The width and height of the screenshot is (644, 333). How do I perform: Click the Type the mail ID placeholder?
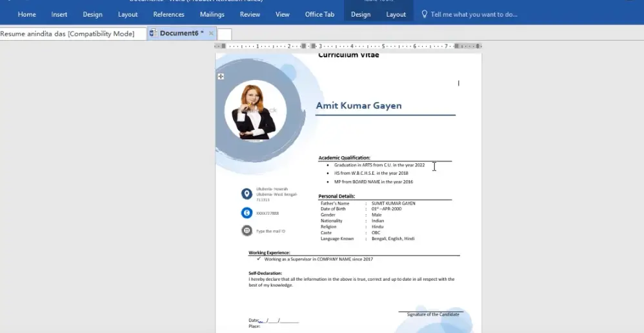[x=270, y=231]
